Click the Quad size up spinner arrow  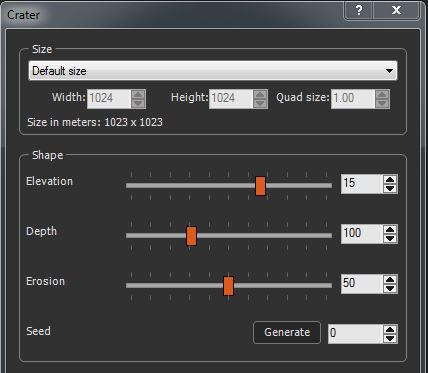(x=382, y=94)
